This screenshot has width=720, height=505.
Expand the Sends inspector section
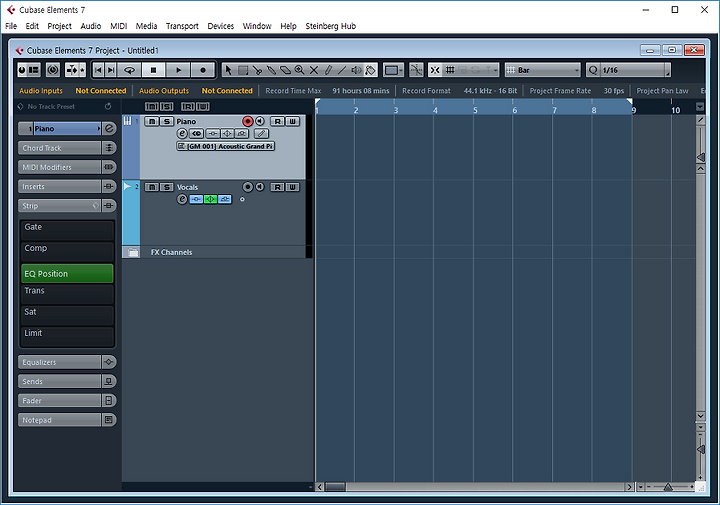(x=59, y=381)
